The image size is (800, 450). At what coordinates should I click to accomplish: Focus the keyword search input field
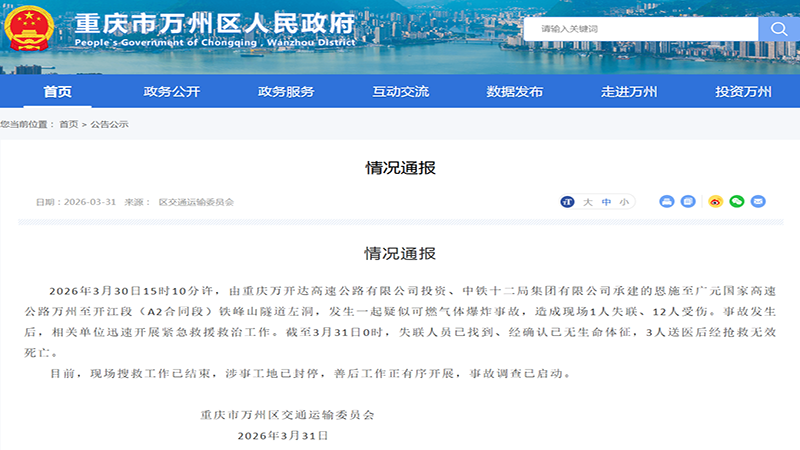pos(641,29)
